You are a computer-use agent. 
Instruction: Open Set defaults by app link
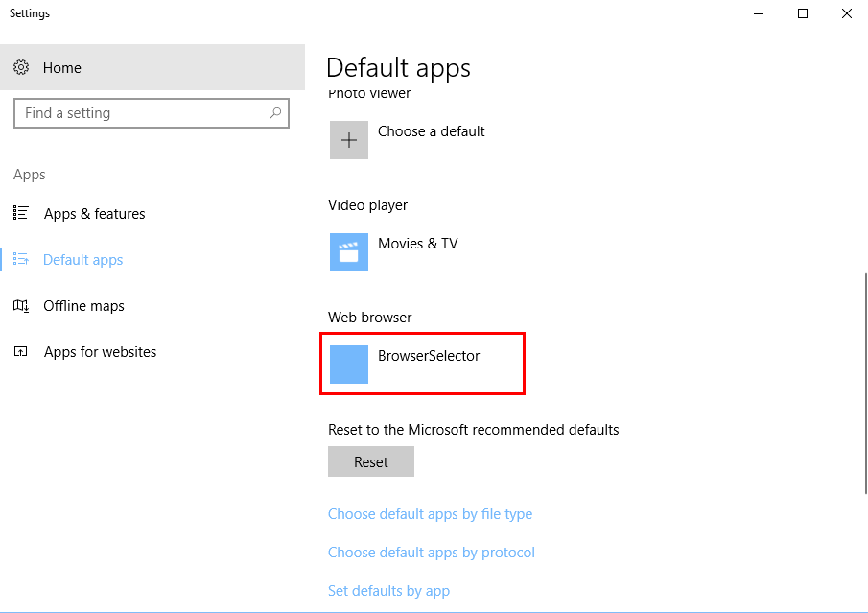point(388,591)
